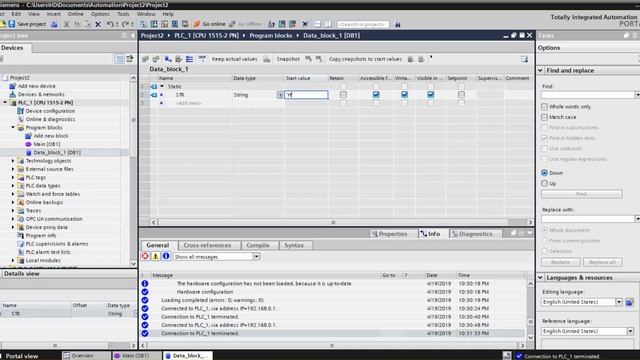The height and width of the screenshot is (360, 640).
Task: Show warnings filter icon in Info
Action: point(156,256)
